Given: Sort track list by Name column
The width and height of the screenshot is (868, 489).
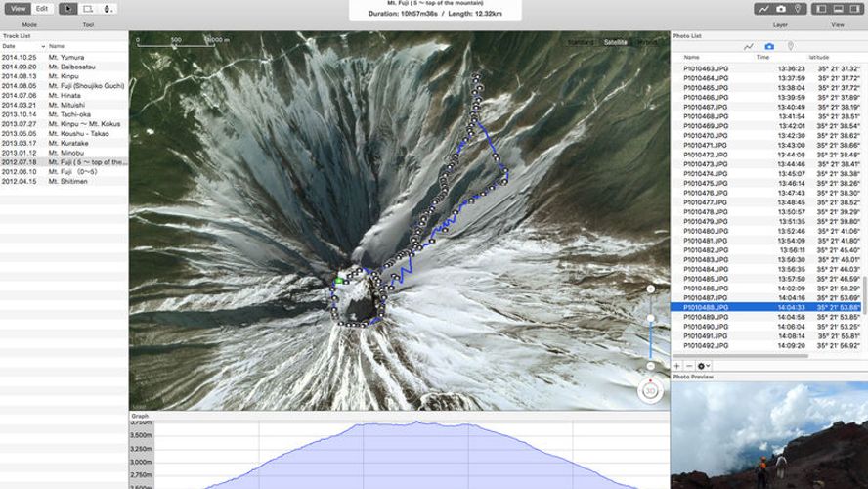Looking at the screenshot, I should pyautogui.click(x=87, y=47).
